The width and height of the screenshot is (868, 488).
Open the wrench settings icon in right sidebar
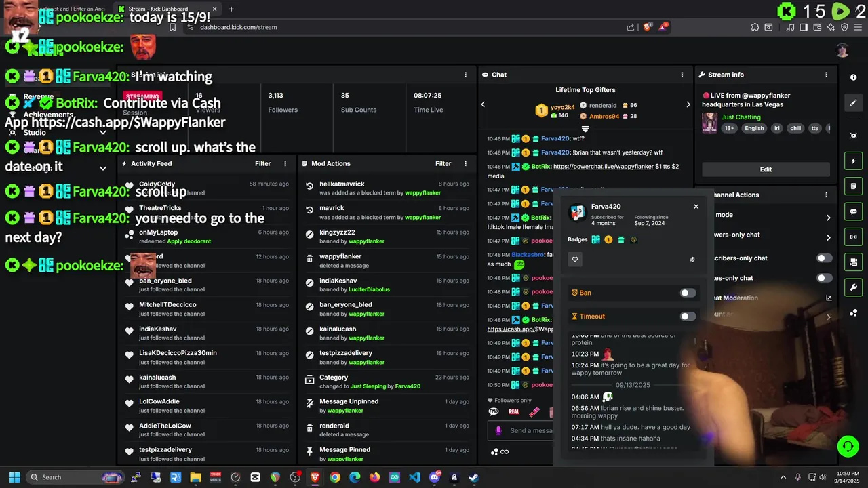[853, 287]
